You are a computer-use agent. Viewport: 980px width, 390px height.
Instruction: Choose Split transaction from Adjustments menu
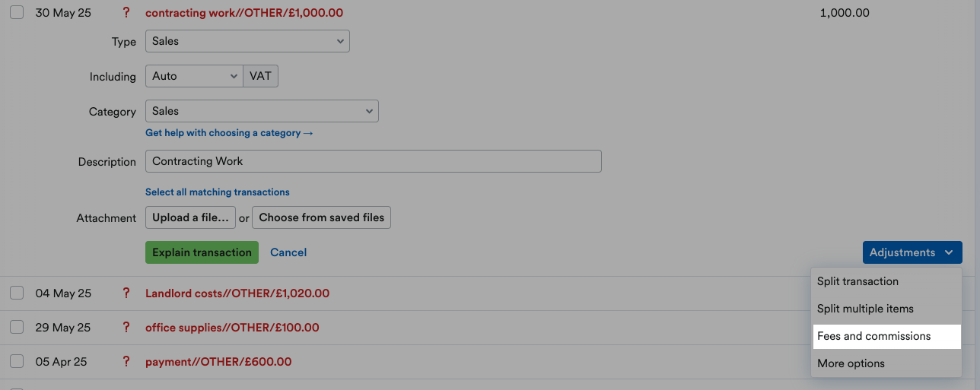[x=857, y=281]
